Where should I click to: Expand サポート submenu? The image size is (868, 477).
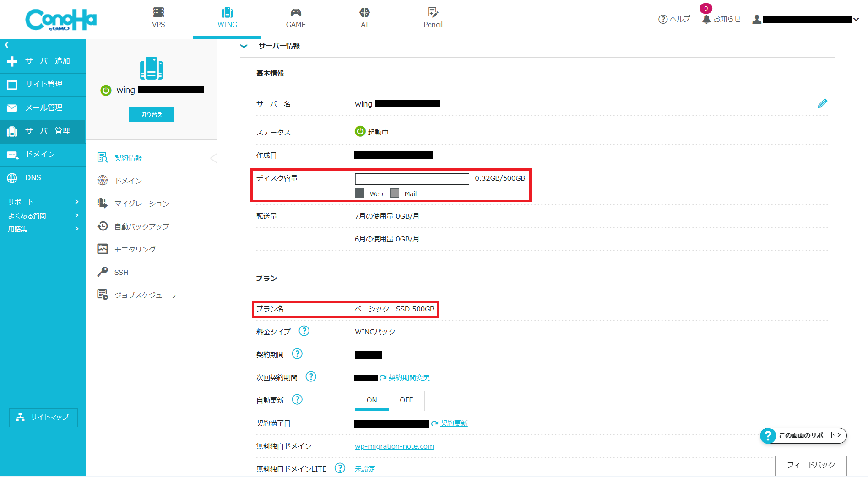click(43, 202)
